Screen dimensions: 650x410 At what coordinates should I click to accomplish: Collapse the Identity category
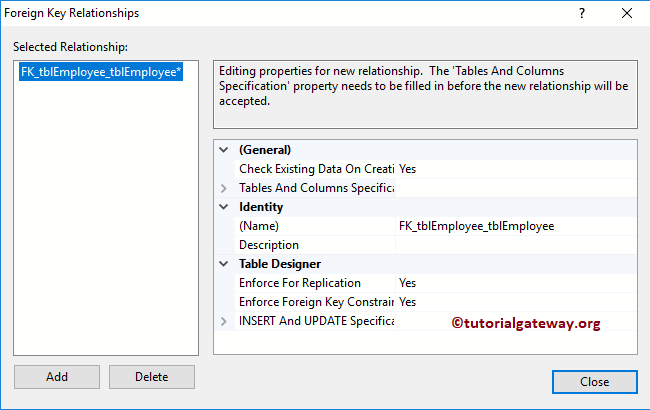pyautogui.click(x=223, y=207)
